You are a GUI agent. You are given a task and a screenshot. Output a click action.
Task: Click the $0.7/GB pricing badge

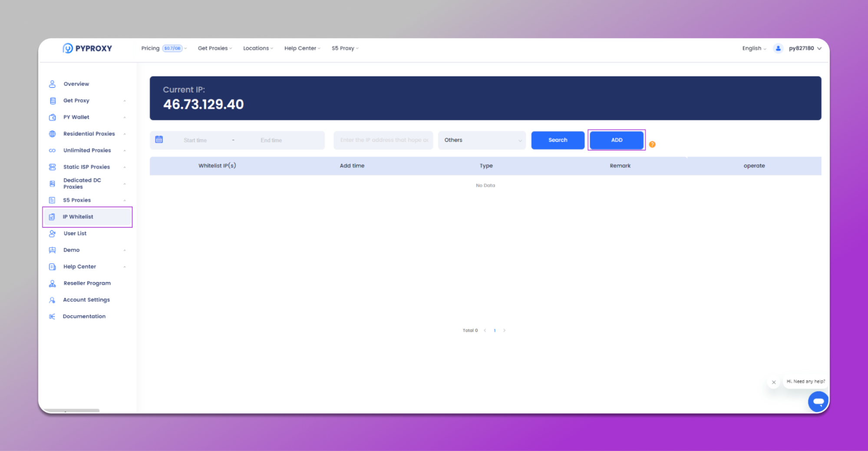[x=172, y=48]
